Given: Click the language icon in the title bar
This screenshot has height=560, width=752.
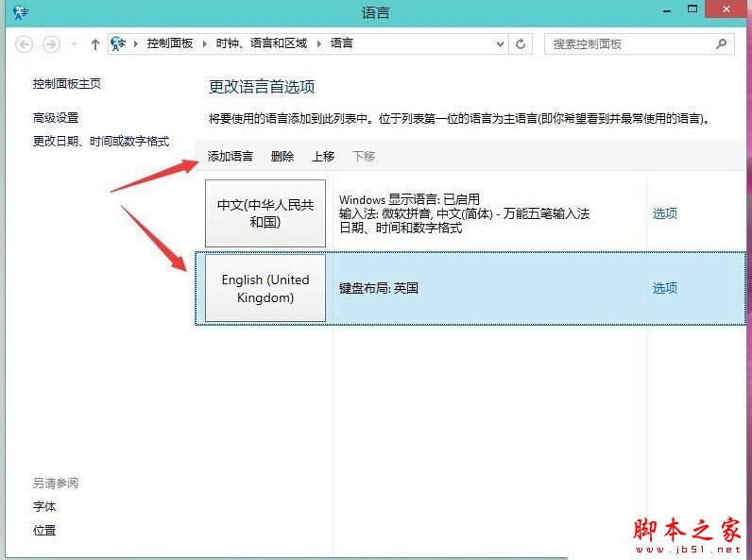Looking at the screenshot, I should pyautogui.click(x=21, y=12).
